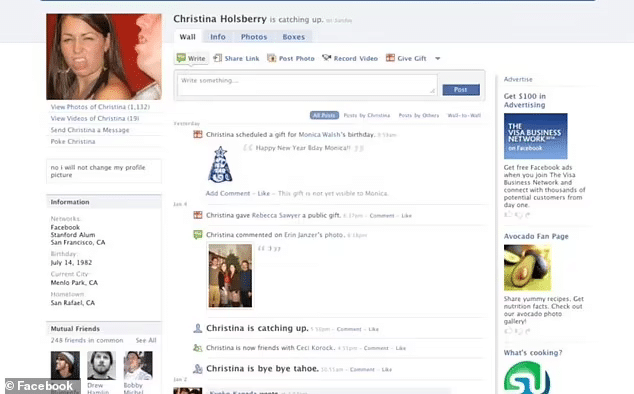
Task: Click the Christina Holsberry name heading
Action: pyautogui.click(x=220, y=19)
